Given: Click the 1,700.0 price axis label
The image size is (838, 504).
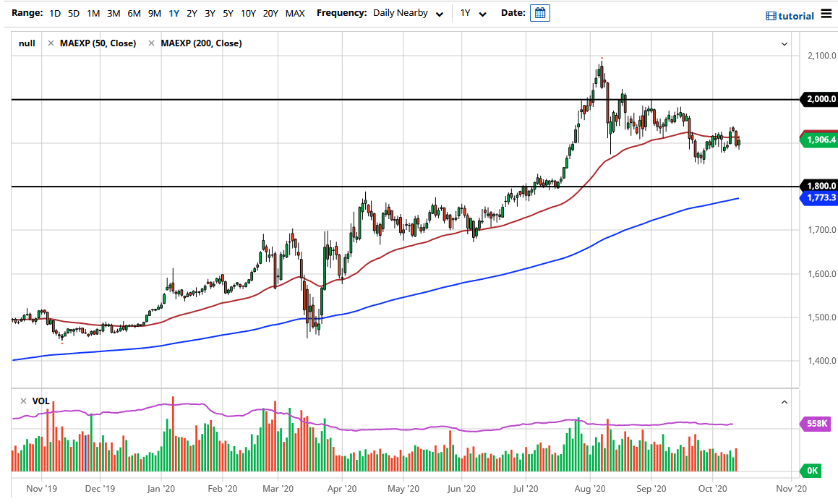Looking at the screenshot, I should pyautogui.click(x=821, y=230).
